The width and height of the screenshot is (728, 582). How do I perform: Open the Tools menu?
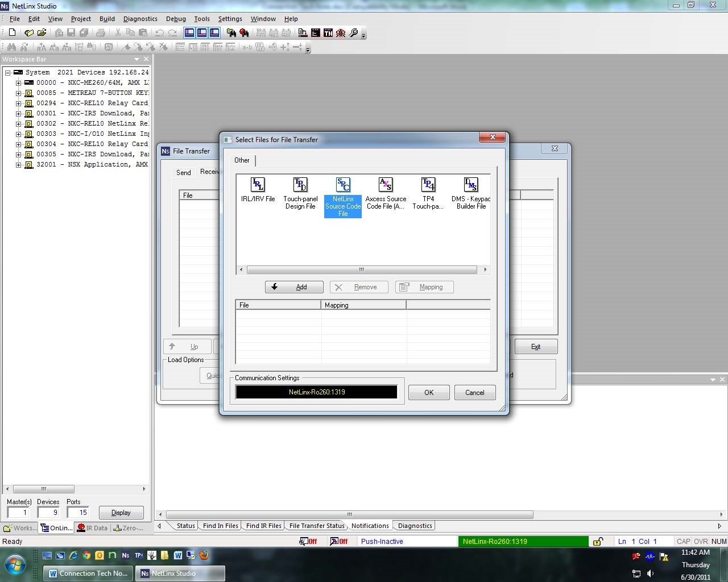[x=202, y=19]
